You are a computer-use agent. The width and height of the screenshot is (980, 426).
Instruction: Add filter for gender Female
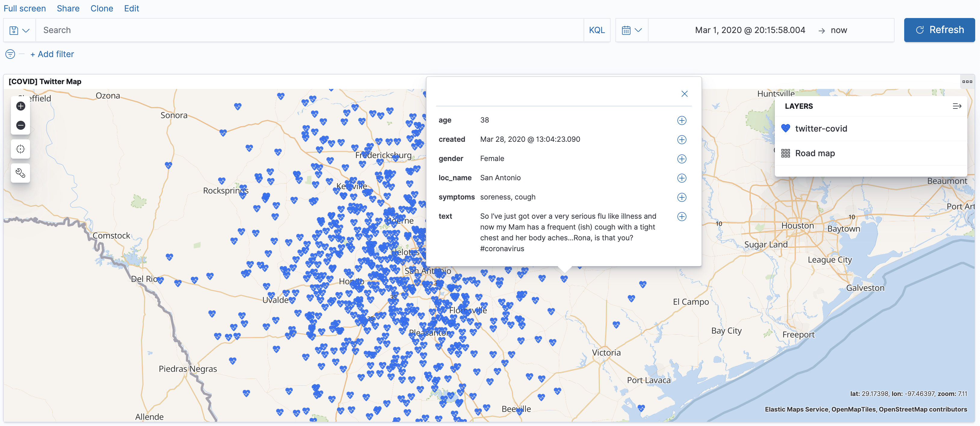tap(681, 159)
